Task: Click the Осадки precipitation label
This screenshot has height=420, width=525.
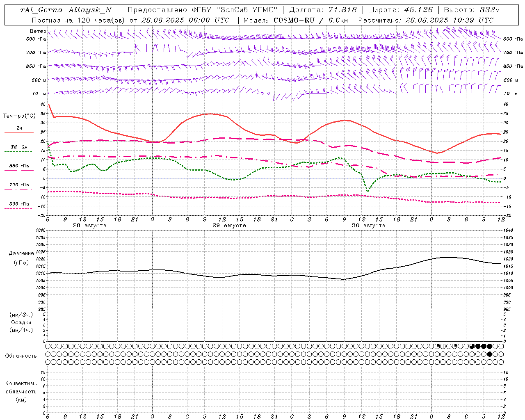Action: coord(21,322)
